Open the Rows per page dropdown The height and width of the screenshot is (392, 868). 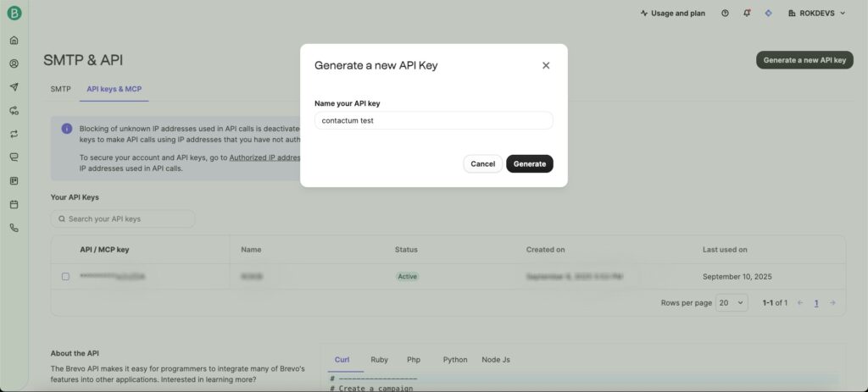click(732, 302)
